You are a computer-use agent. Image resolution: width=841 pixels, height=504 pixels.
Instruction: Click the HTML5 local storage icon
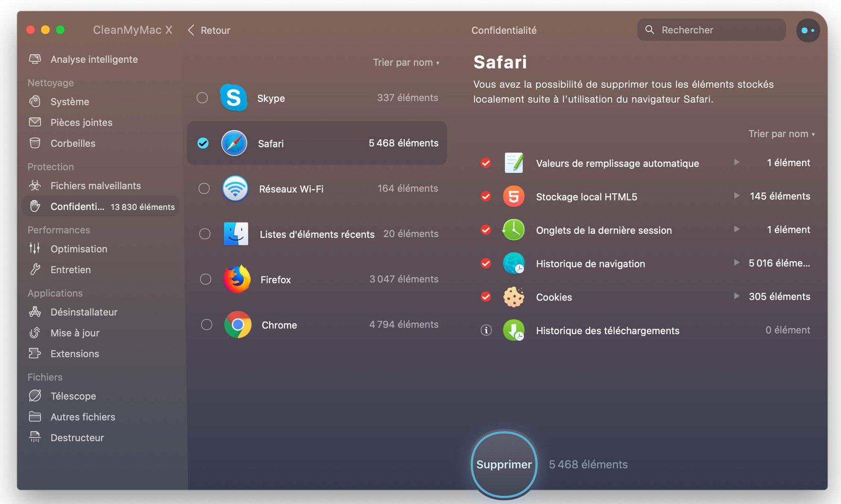point(514,197)
